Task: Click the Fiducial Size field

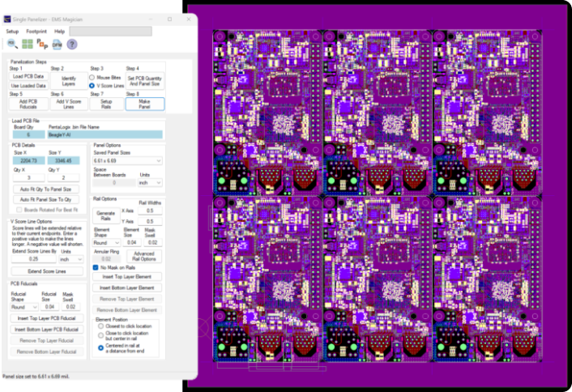Action: (x=49, y=307)
